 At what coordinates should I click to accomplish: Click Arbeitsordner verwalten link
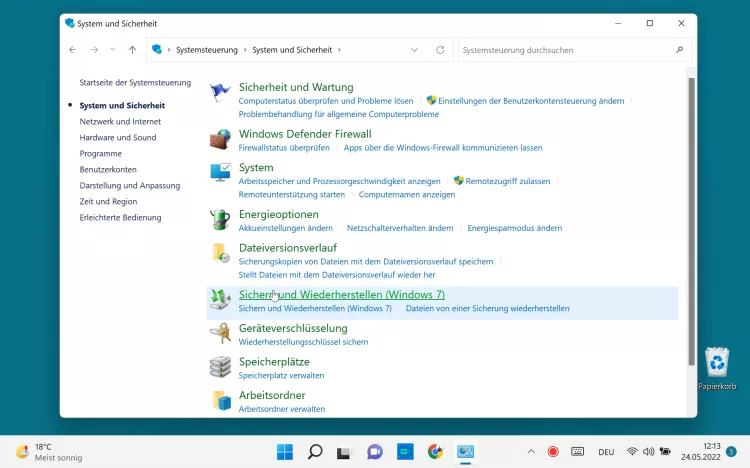pyautogui.click(x=282, y=409)
